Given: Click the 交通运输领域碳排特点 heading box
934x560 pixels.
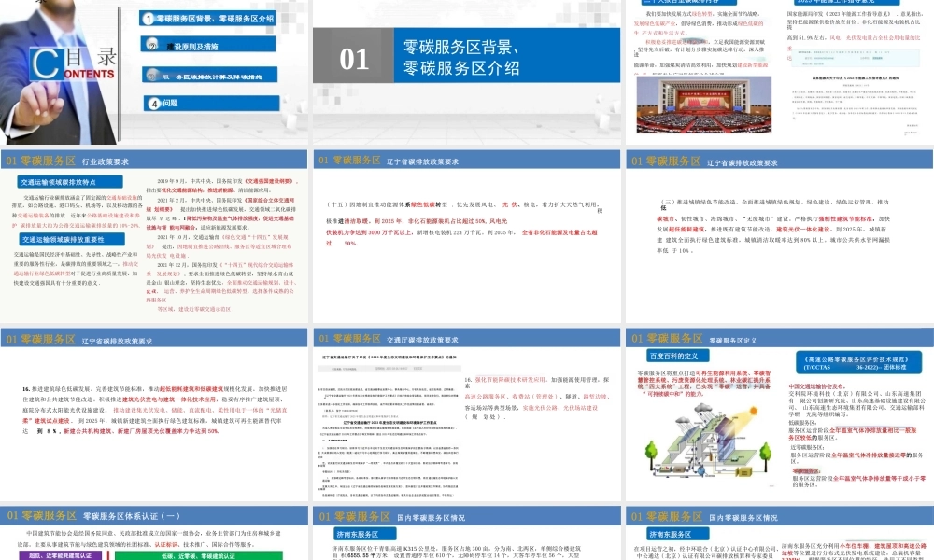Looking at the screenshot, I should pos(69,182).
